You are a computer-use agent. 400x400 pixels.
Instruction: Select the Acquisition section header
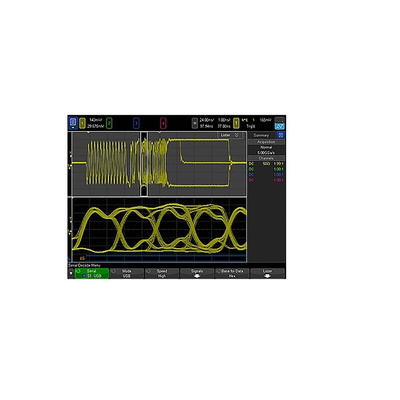[x=266, y=142]
